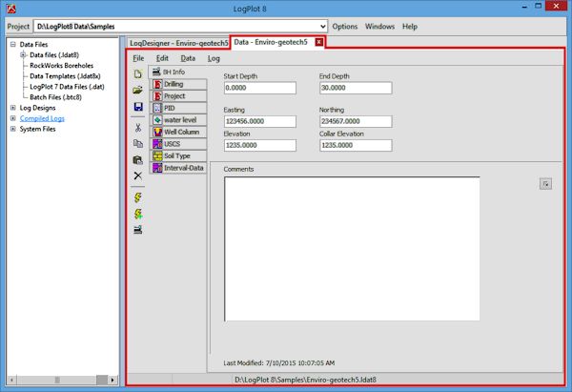This screenshot has height=392, width=572.
Task: Delete using the X icon in the toolbar
Action: coord(138,175)
